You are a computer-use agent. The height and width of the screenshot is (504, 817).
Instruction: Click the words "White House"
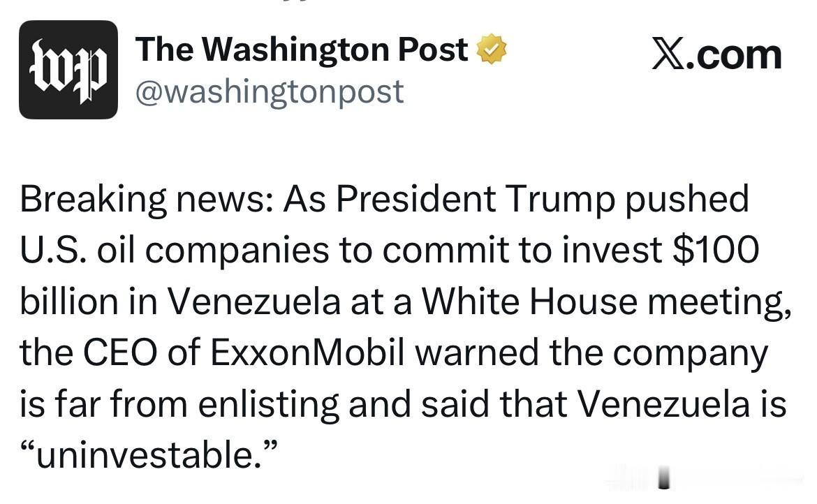point(530,302)
